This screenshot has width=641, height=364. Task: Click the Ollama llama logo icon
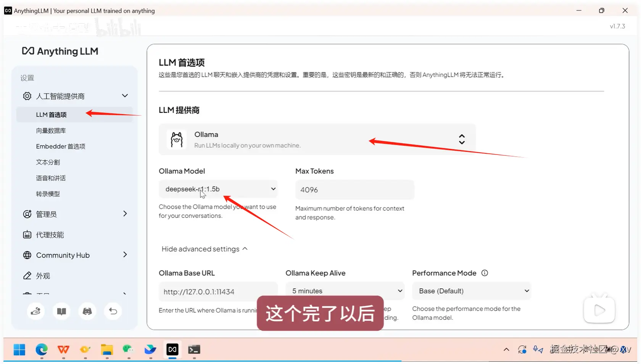click(177, 140)
